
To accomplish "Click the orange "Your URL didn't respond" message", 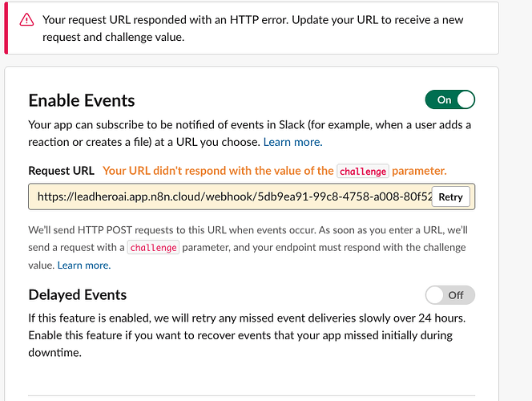I will [x=218, y=171].
